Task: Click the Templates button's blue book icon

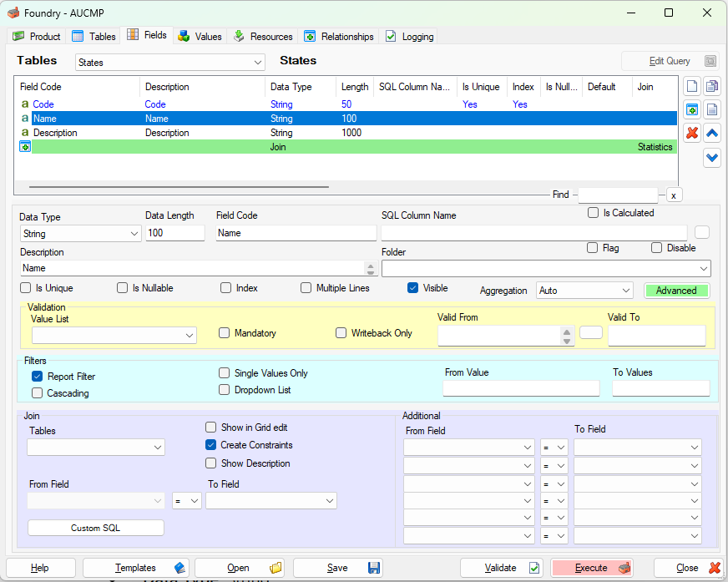Action: pyautogui.click(x=179, y=568)
